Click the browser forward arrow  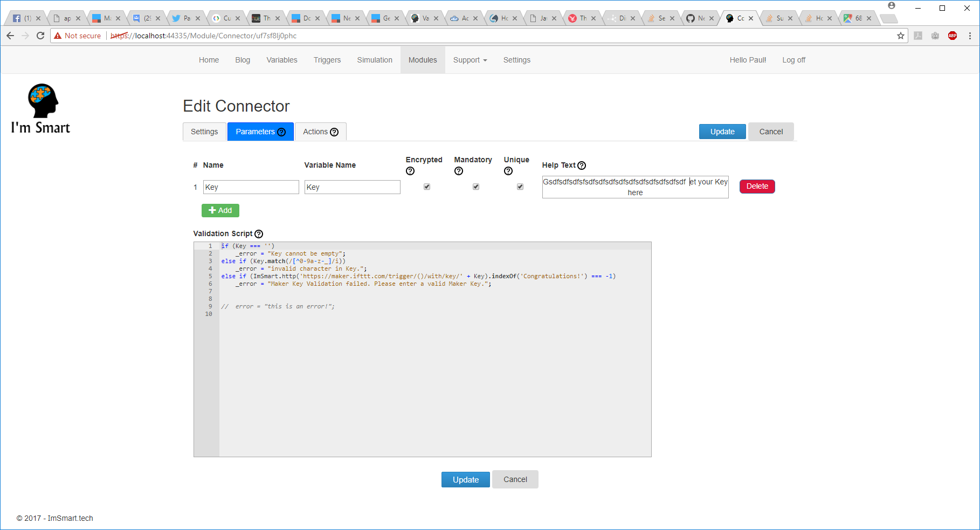[x=25, y=36]
